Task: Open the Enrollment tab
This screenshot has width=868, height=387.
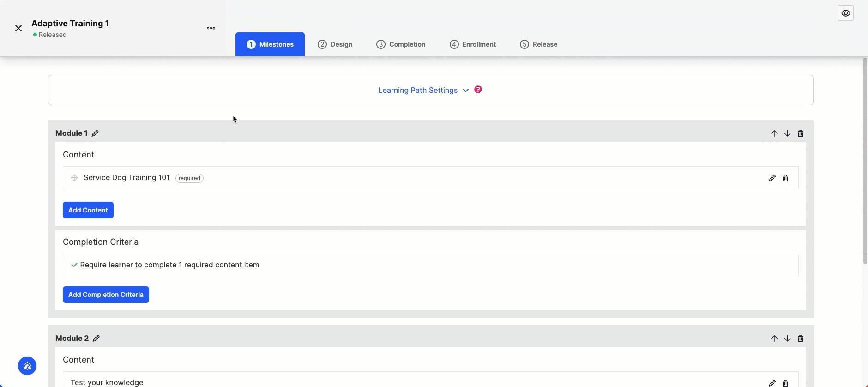Action: (473, 44)
